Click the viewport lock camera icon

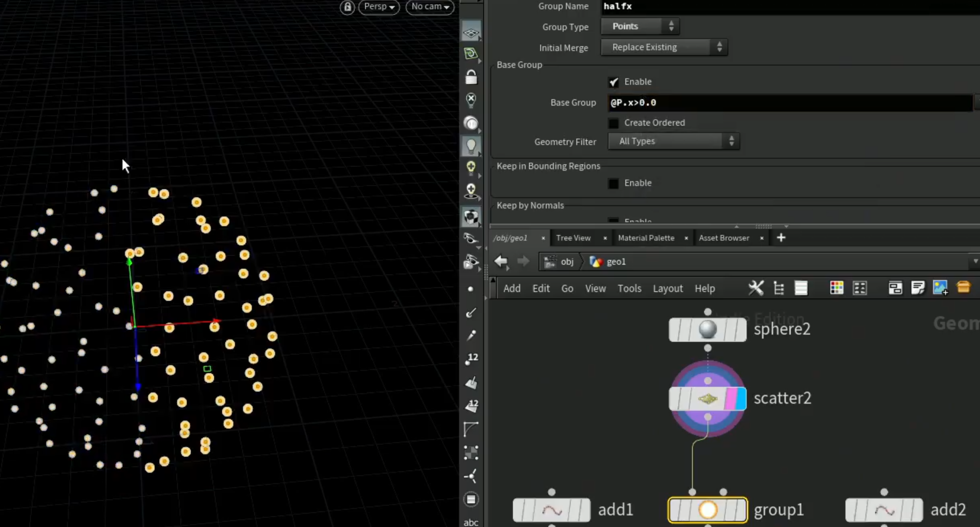(x=347, y=7)
